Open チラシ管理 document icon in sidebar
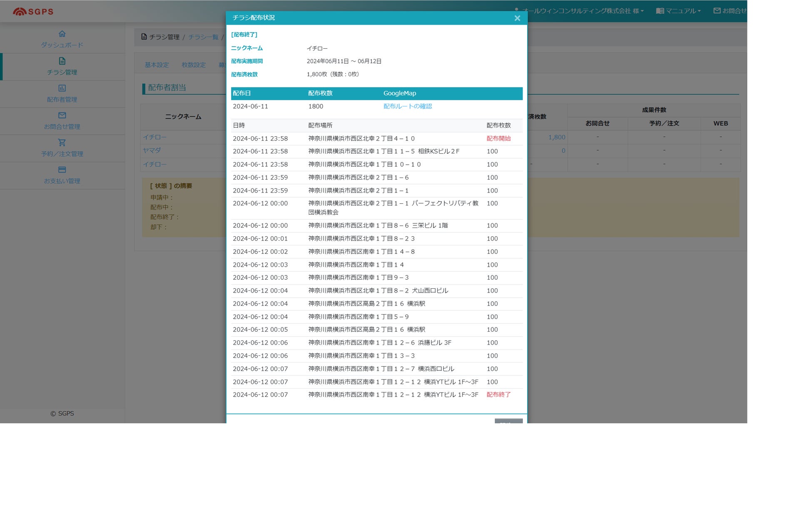Screen dimensions: 812x525 tap(62, 61)
